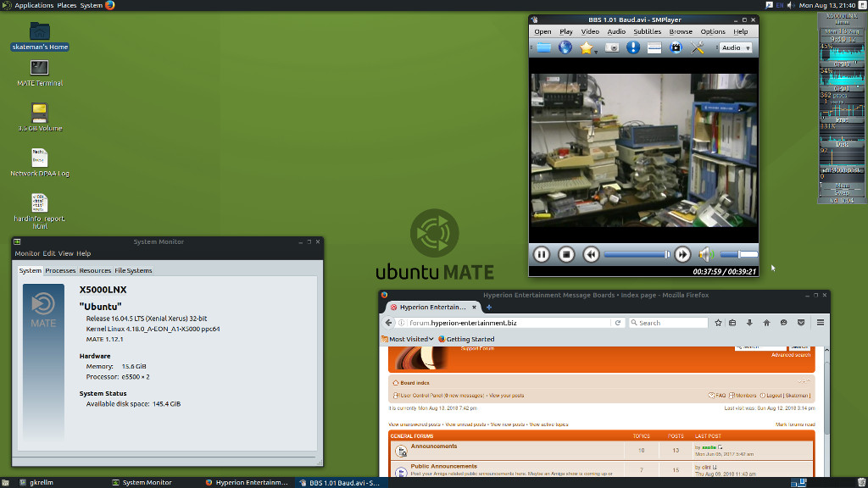868x488 pixels.
Task: Show file information via blue exclamation icon
Action: pyautogui.click(x=632, y=47)
